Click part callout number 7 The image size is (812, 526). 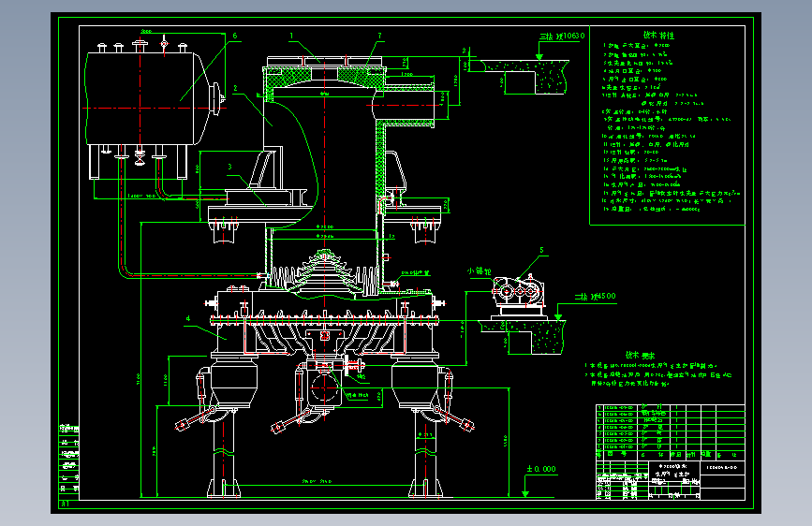coord(379,36)
